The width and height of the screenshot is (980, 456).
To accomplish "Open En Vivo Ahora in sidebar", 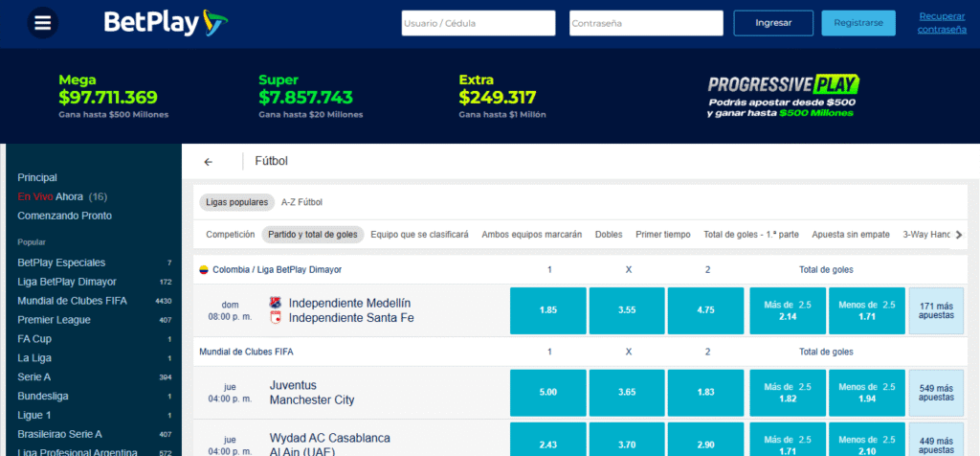I will point(62,196).
